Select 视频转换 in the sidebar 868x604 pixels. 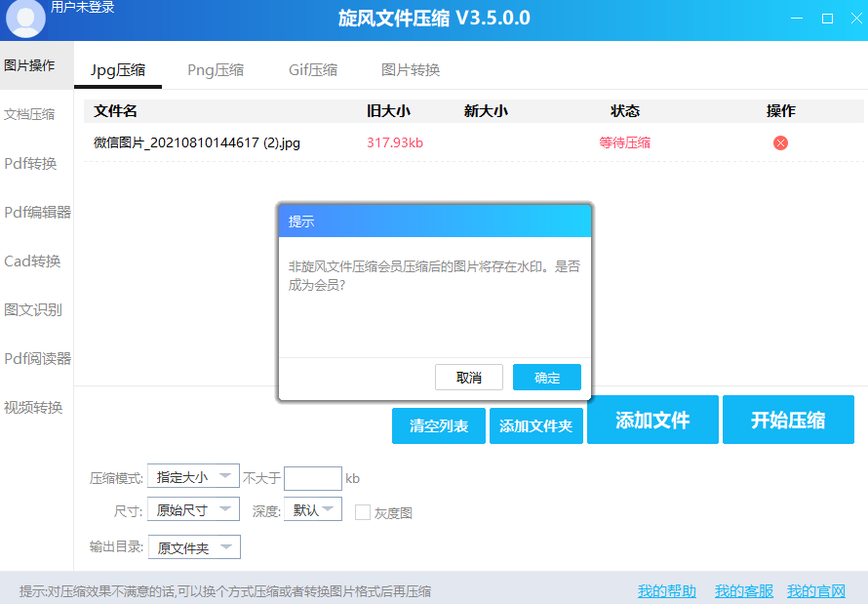coord(33,407)
